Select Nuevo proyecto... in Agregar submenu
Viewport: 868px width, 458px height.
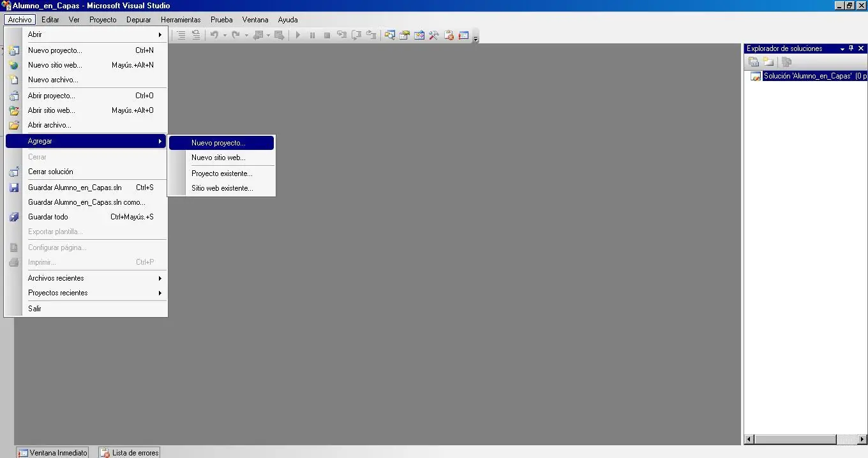point(221,143)
